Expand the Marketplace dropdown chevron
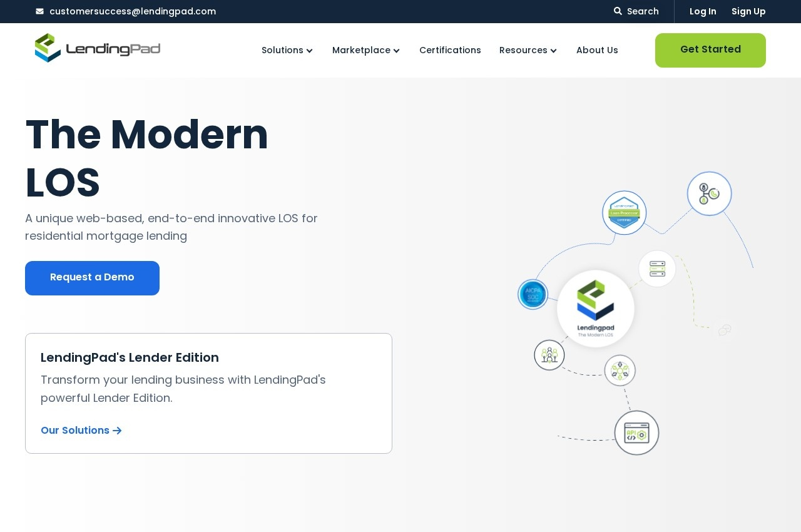Viewport: 801px width, 532px height. click(x=396, y=51)
